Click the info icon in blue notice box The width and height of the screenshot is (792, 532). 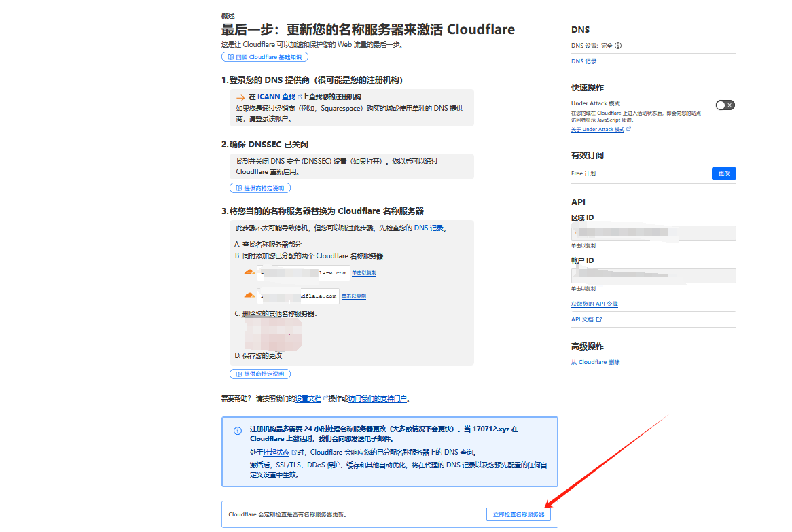point(238,431)
